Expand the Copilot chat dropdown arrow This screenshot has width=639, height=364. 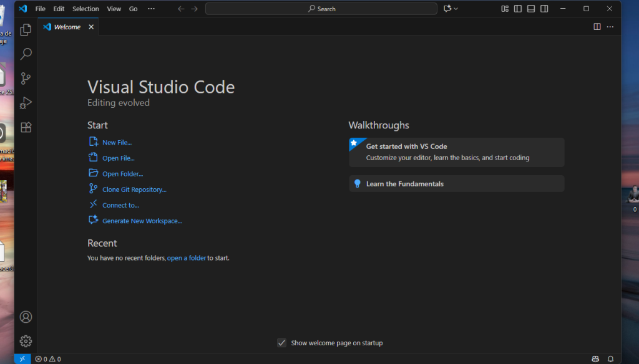coord(456,9)
